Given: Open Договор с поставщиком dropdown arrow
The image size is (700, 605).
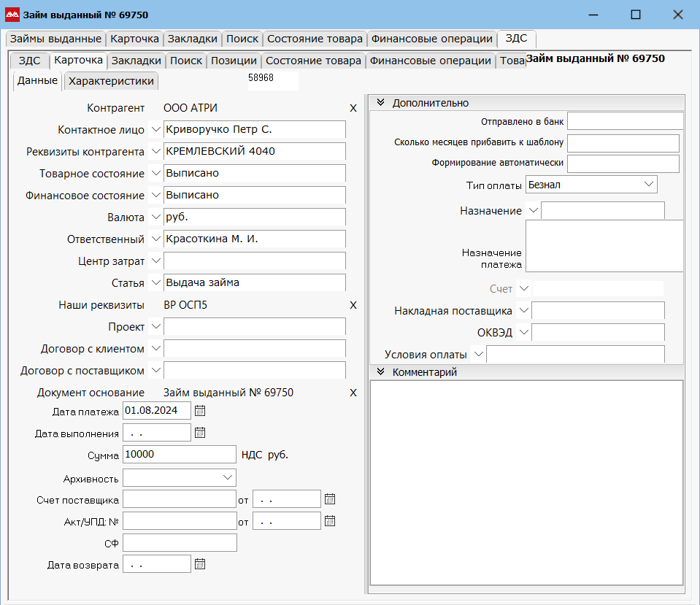Looking at the screenshot, I should pyautogui.click(x=155, y=370).
